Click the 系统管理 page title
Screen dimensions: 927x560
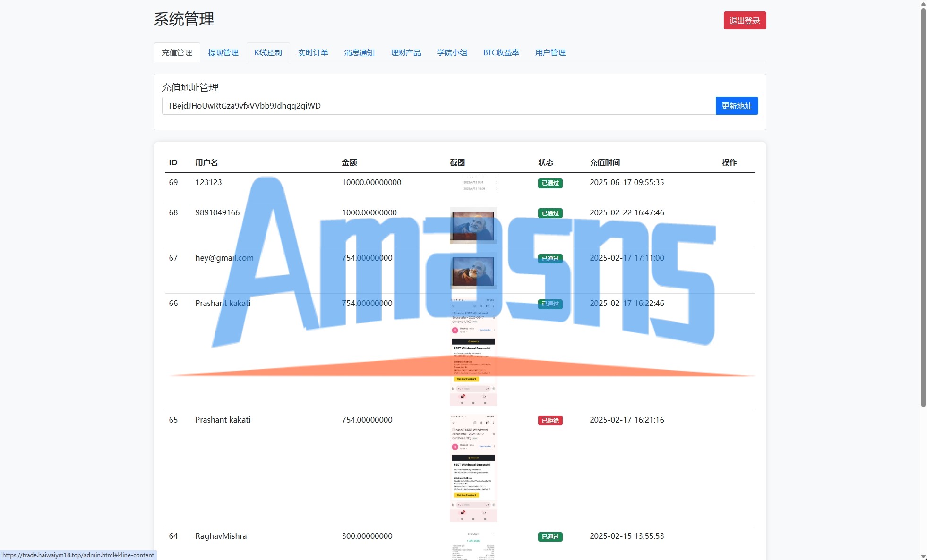tap(184, 19)
